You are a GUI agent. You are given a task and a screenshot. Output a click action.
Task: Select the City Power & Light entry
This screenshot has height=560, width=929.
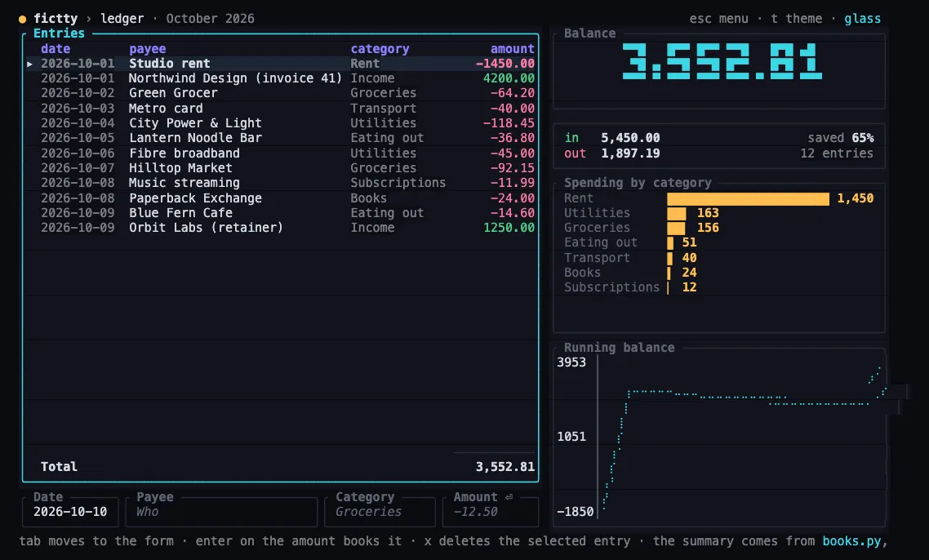281,123
